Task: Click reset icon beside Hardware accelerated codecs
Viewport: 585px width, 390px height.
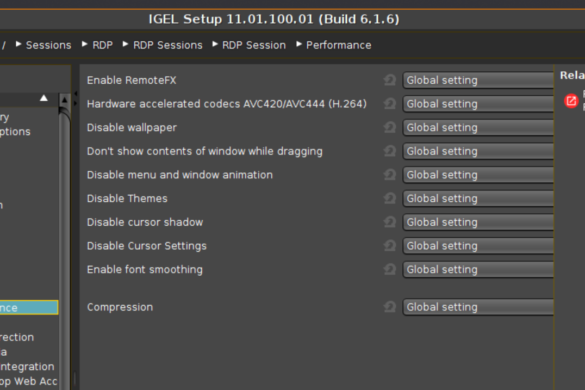Action: pos(390,104)
